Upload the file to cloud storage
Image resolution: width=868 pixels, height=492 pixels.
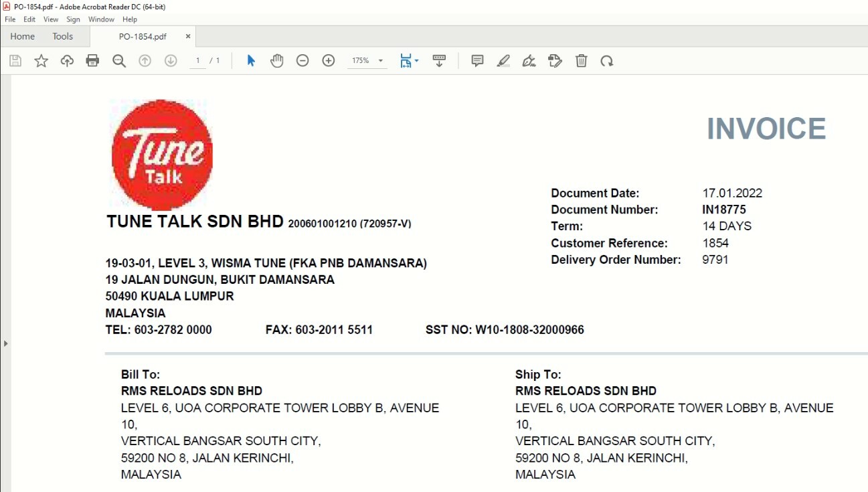coord(67,61)
